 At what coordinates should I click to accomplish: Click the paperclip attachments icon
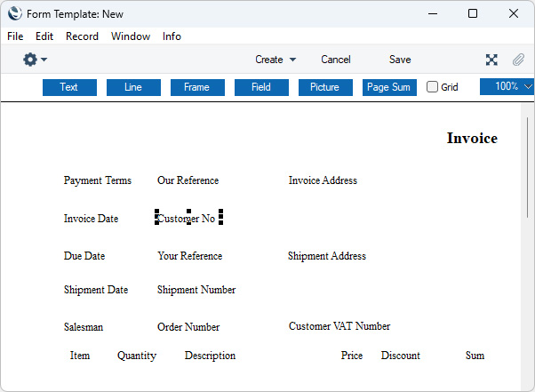518,60
